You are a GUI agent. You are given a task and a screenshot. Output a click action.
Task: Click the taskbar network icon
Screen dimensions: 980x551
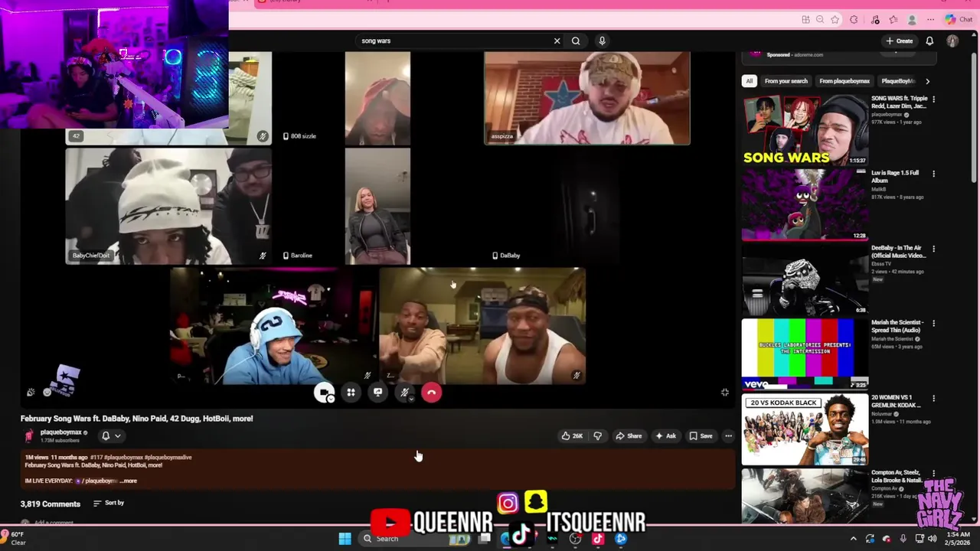pyautogui.click(x=920, y=539)
